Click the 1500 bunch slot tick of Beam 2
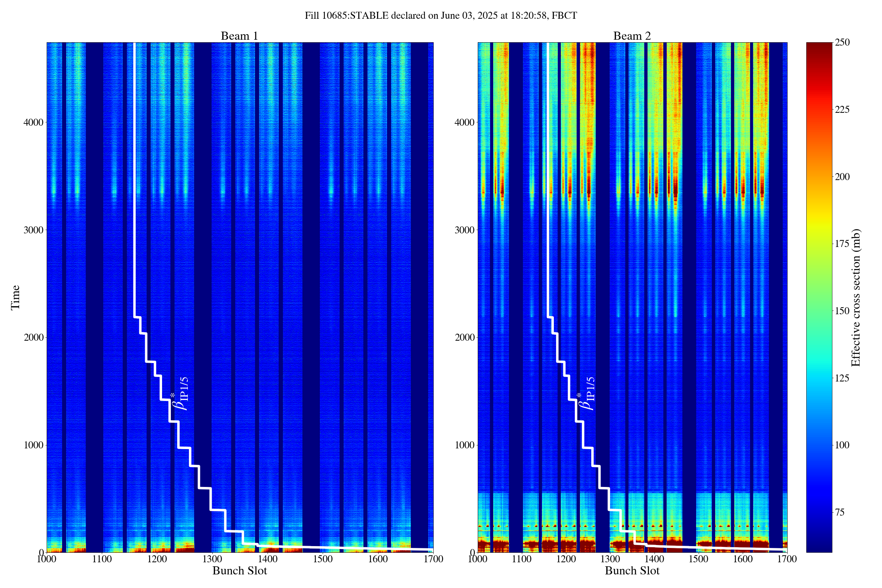 (x=699, y=559)
